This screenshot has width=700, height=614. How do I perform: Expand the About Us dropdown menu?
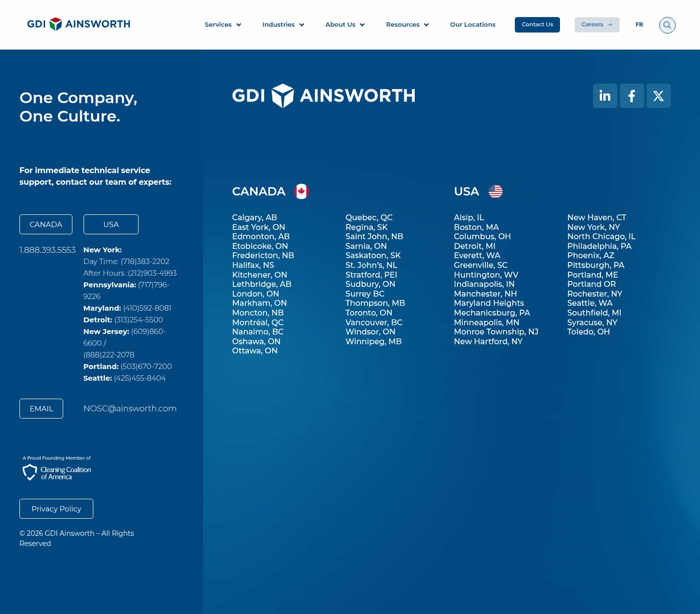click(x=345, y=24)
